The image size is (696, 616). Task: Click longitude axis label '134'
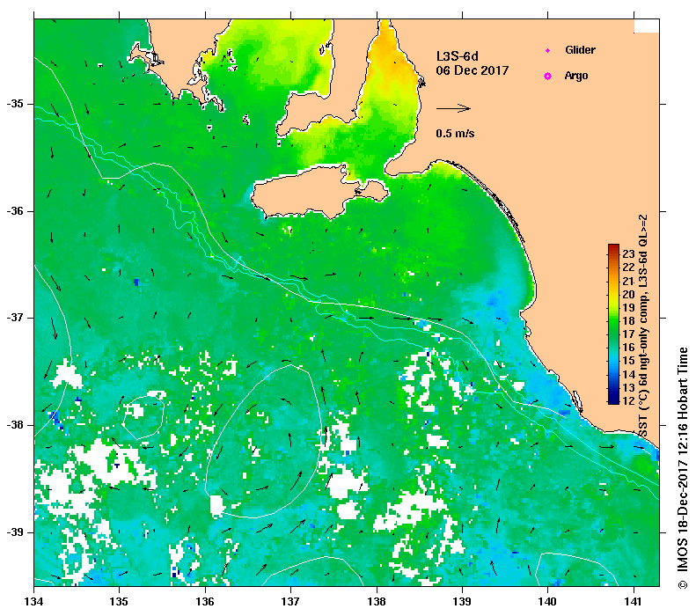33,602
